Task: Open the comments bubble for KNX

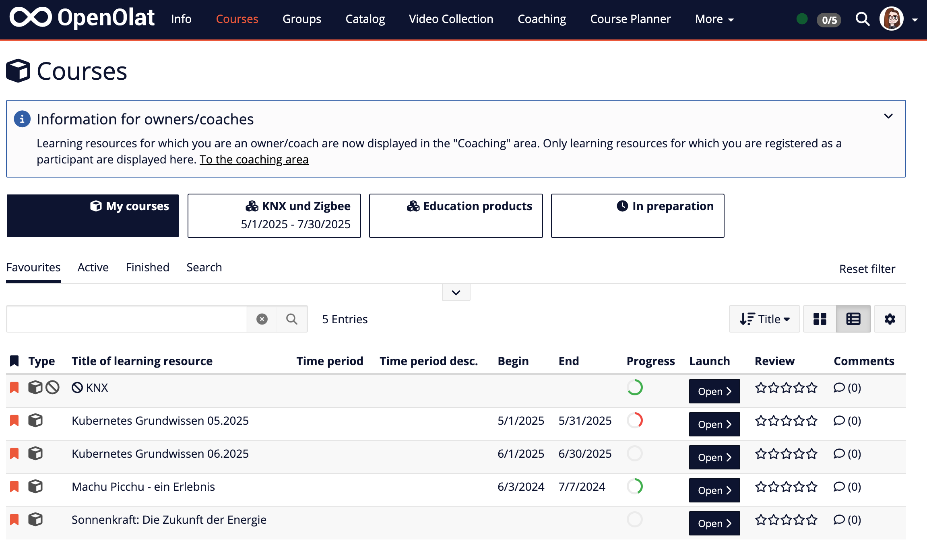Action: tap(839, 388)
